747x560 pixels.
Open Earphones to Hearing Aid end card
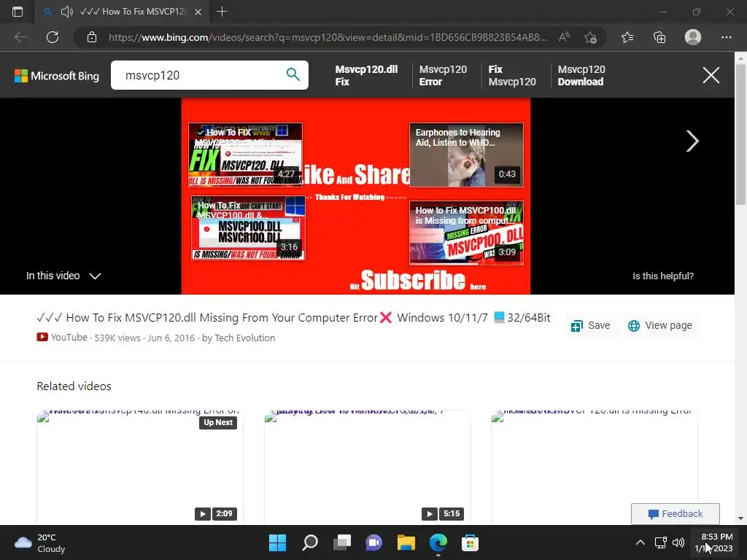[466, 155]
